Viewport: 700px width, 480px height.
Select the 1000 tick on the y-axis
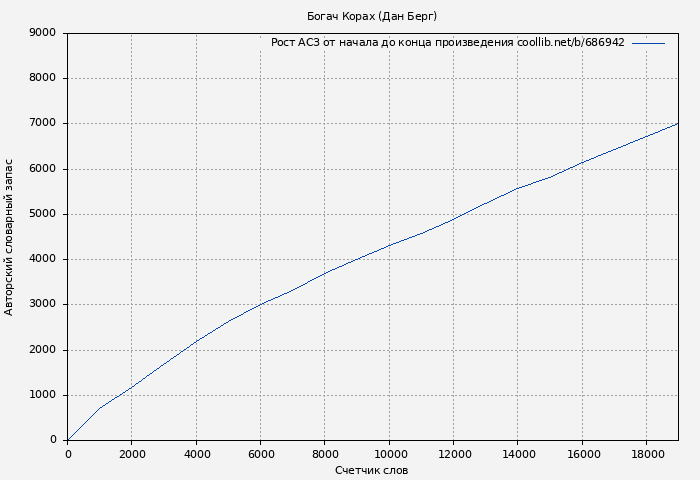point(43,395)
